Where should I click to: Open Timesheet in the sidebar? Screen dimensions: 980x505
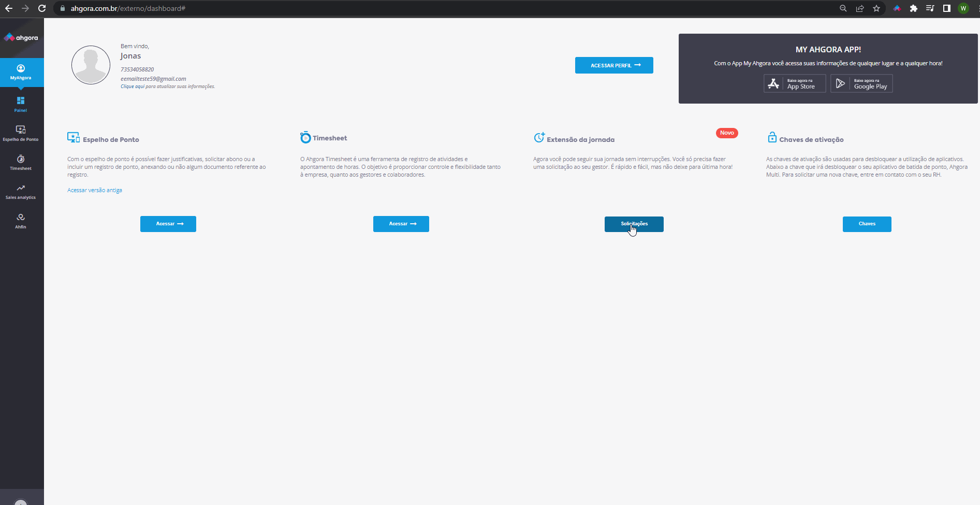(x=21, y=162)
